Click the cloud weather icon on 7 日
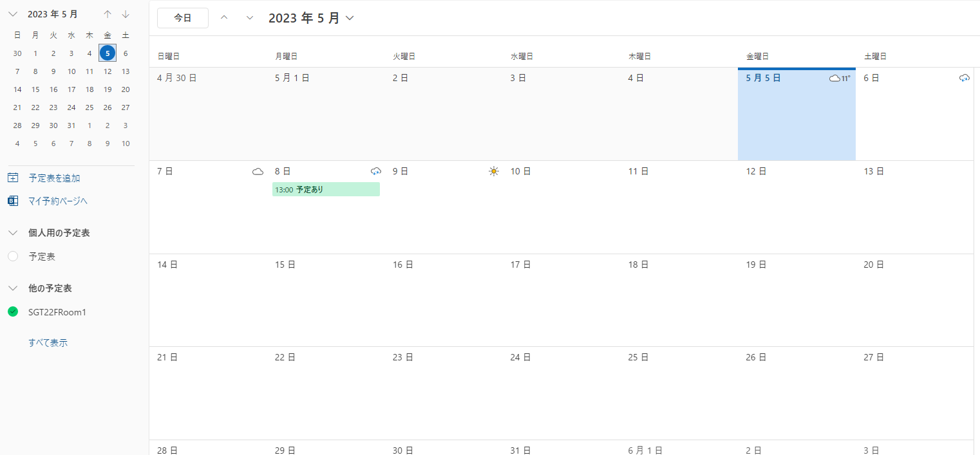The width and height of the screenshot is (980, 455). pos(258,171)
